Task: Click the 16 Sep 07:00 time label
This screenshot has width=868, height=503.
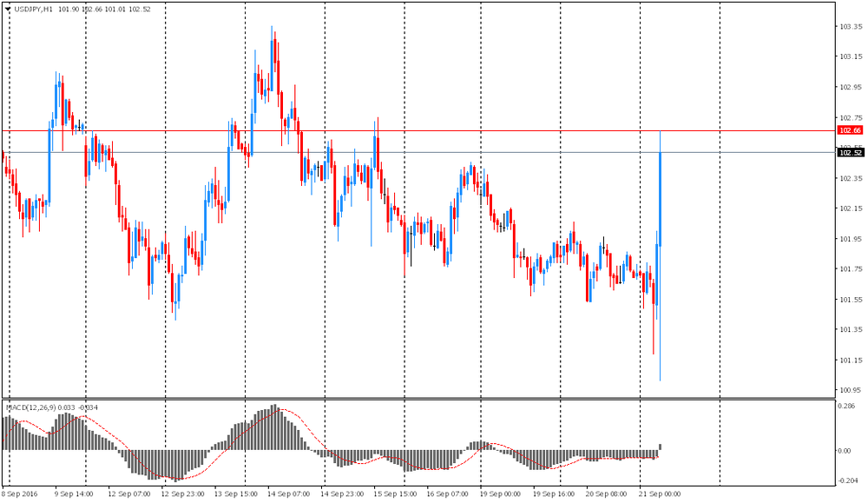Action: (x=448, y=494)
